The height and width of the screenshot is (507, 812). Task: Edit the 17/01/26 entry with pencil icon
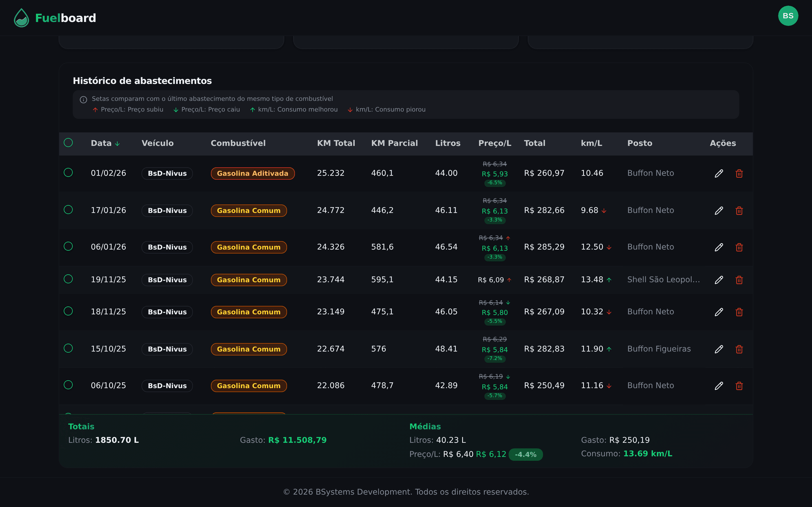click(718, 211)
